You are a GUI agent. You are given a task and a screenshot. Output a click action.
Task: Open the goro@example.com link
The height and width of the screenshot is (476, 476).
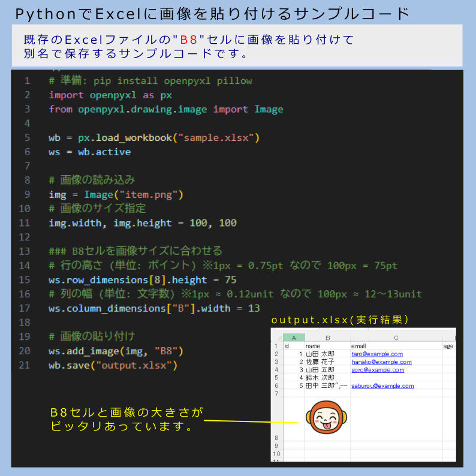click(x=378, y=370)
